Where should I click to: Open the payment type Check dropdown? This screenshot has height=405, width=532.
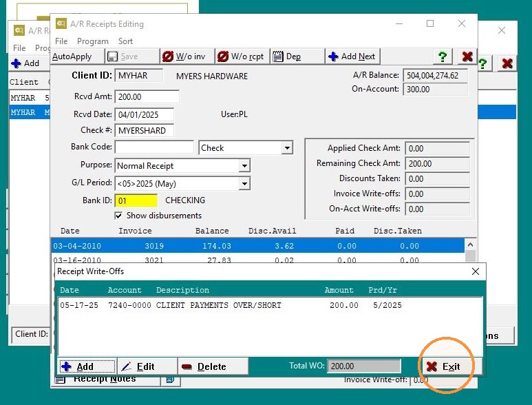click(x=287, y=148)
